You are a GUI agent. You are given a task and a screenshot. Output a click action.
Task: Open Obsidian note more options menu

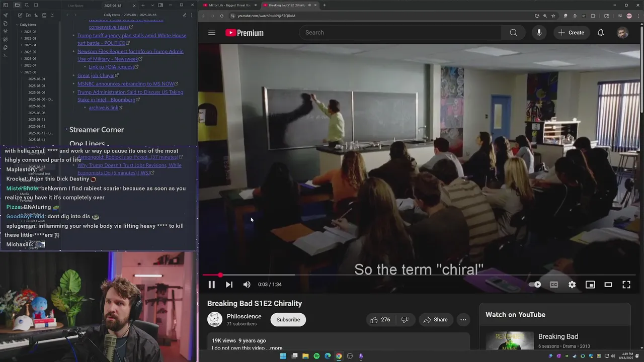[x=192, y=15]
